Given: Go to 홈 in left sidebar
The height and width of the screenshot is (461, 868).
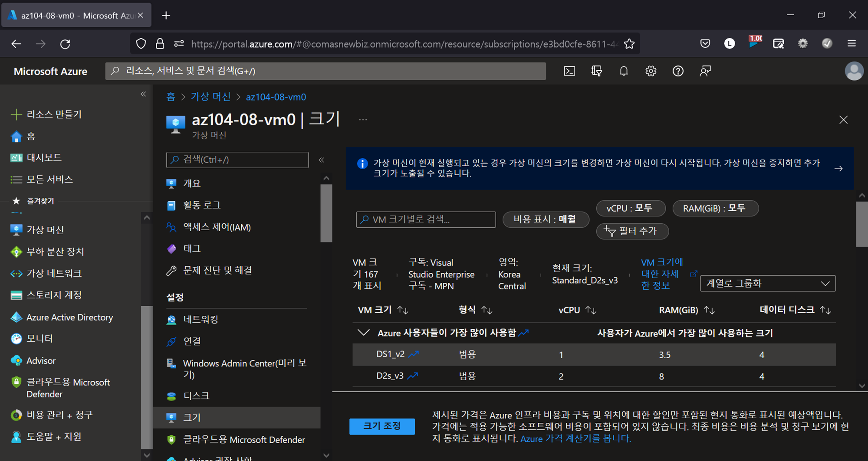Looking at the screenshot, I should click(23, 136).
